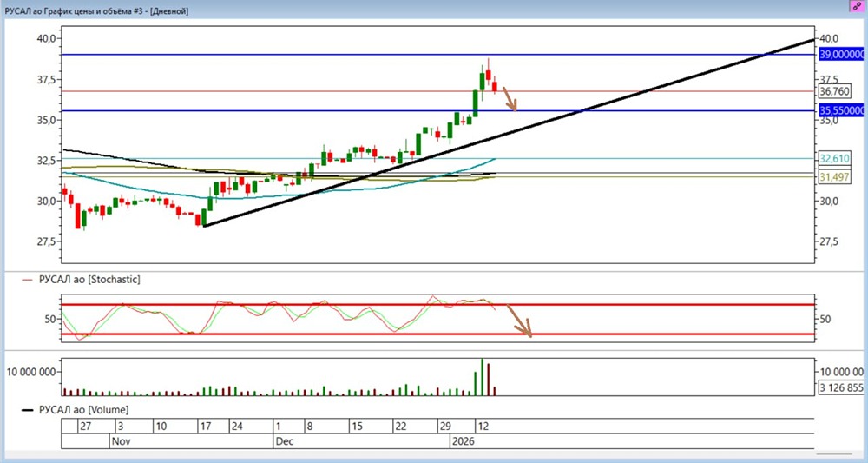Select the 39,000000 blue price level label
Screen dimensions: 868x463
click(841, 54)
